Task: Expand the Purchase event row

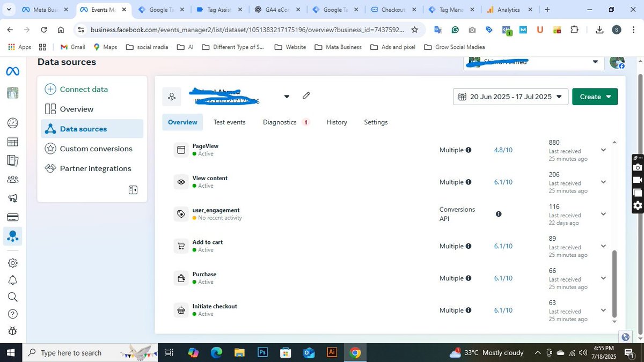Action: (603, 278)
